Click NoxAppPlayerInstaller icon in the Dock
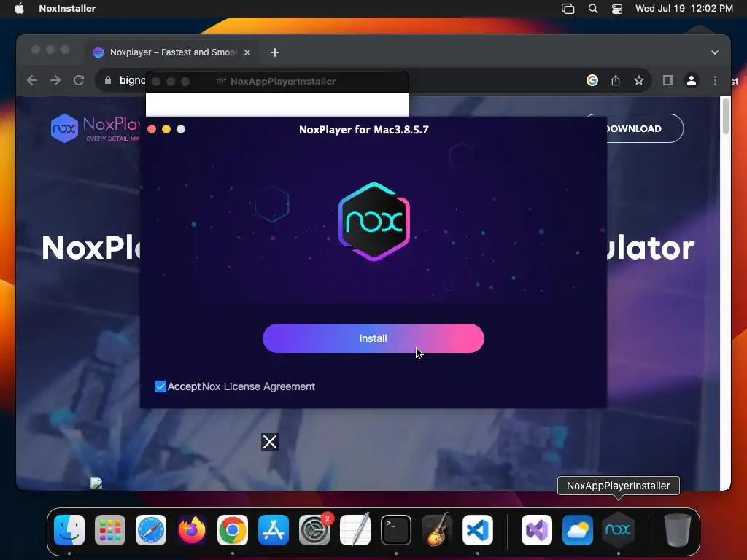 pos(619,530)
